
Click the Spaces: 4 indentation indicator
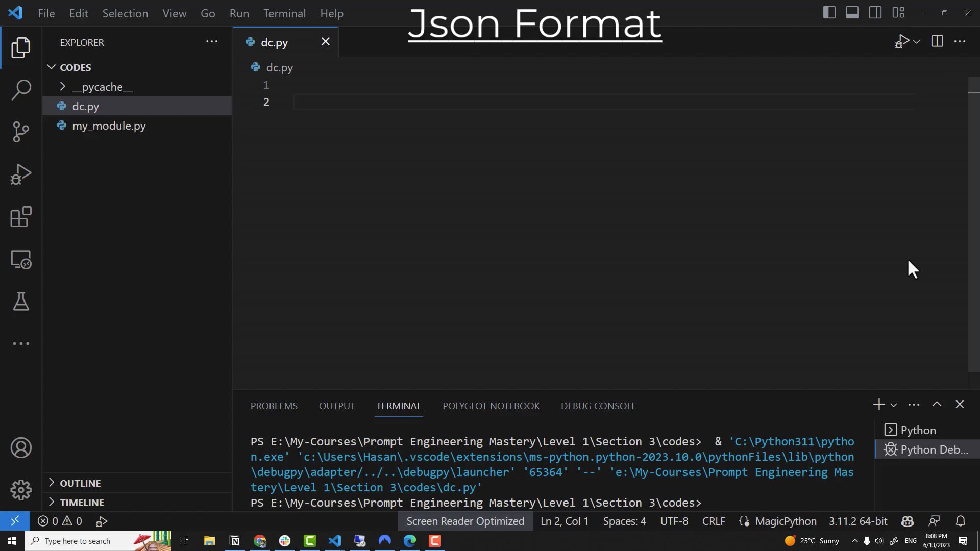[x=624, y=521]
